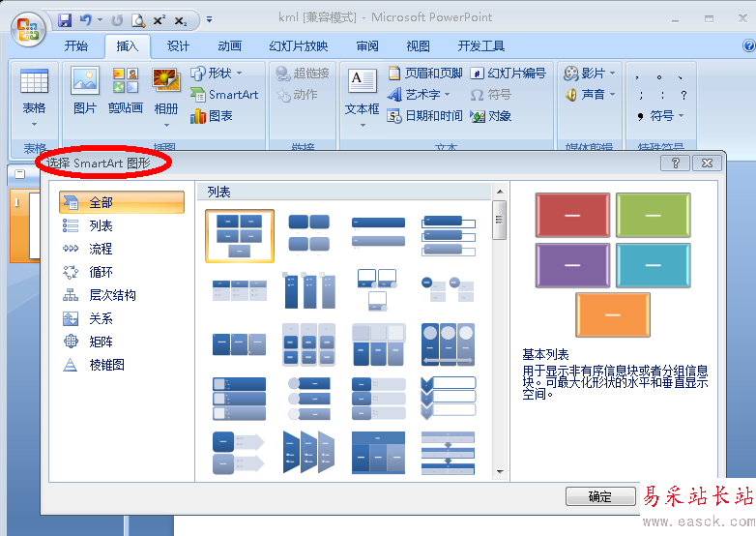Switch to the 视图 ribbon tab
The height and width of the screenshot is (536, 756).
[418, 45]
